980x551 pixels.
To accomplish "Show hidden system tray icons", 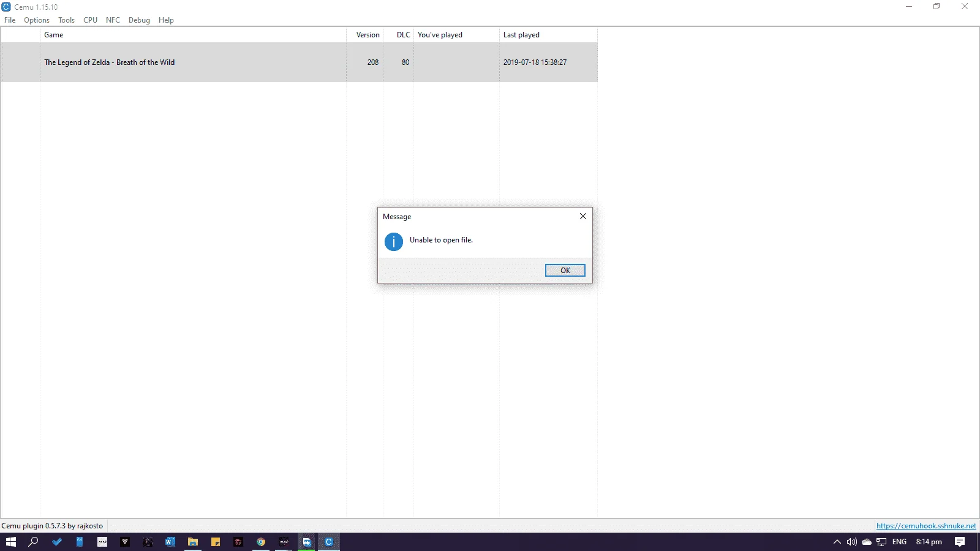I will point(837,542).
